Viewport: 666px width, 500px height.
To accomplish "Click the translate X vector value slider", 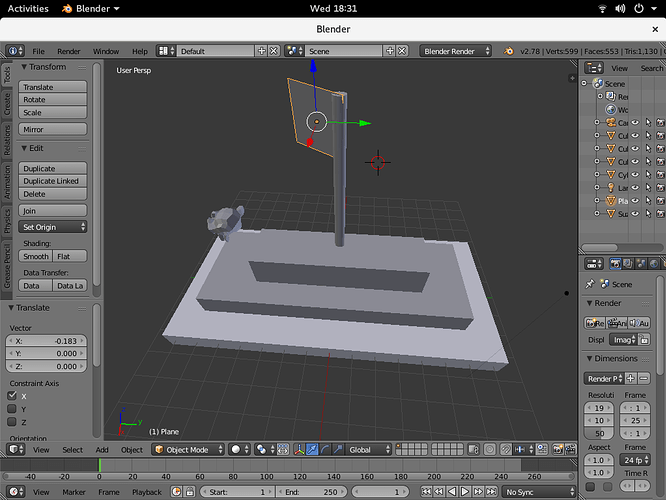I will point(46,341).
